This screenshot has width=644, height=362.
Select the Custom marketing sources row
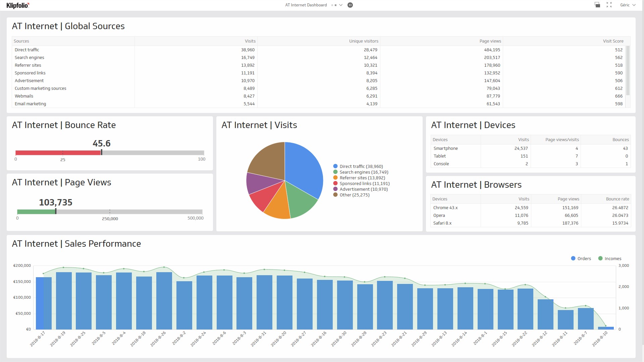319,88
